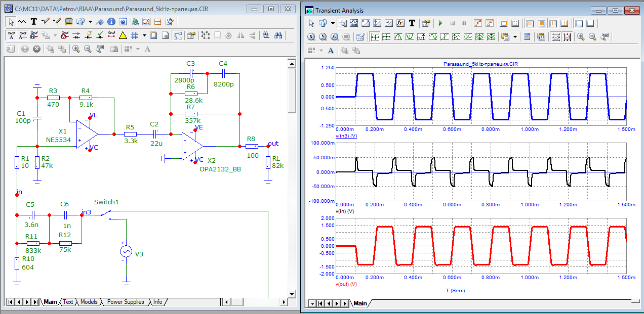Click the v(out) waveform label
This screenshot has width=644, height=314.
tap(346, 284)
